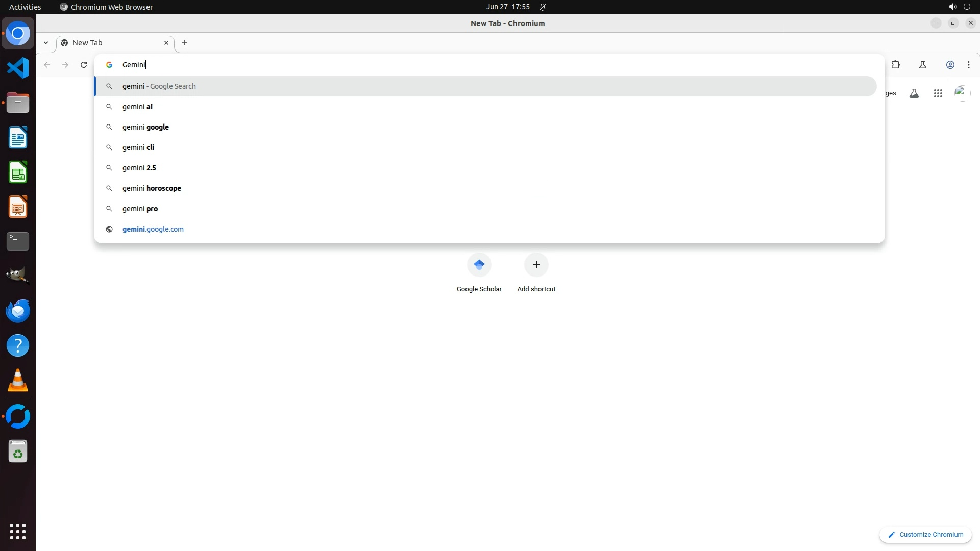Open the gemini.google.com URL suggestion

coord(153,229)
